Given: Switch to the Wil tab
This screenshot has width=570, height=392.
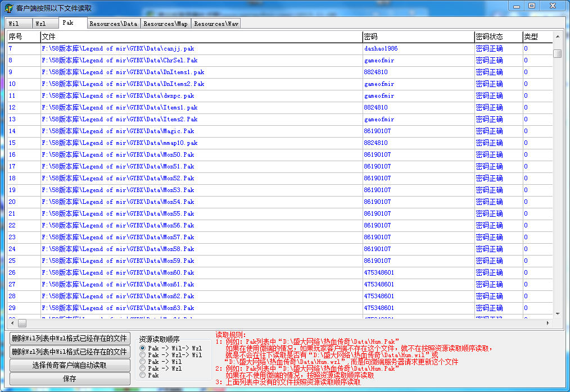Looking at the screenshot, I should tap(19, 24).
